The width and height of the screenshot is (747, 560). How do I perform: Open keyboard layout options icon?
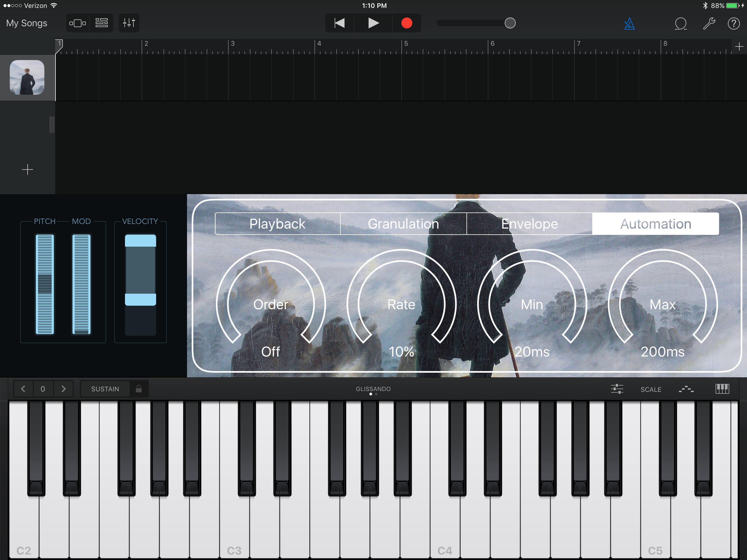(722, 389)
